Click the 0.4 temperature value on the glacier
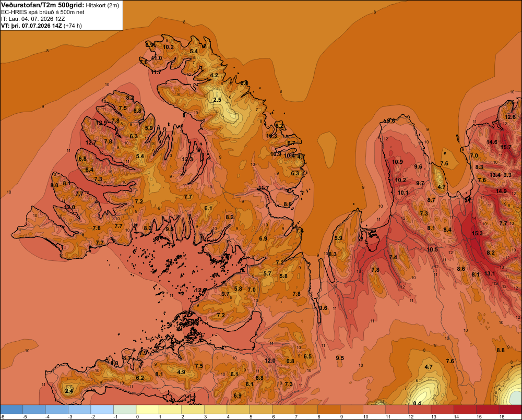522x420 pixels. tap(417, 403)
